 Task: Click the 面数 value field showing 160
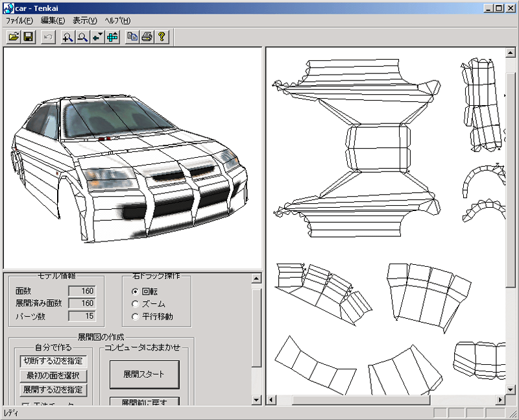point(82,291)
